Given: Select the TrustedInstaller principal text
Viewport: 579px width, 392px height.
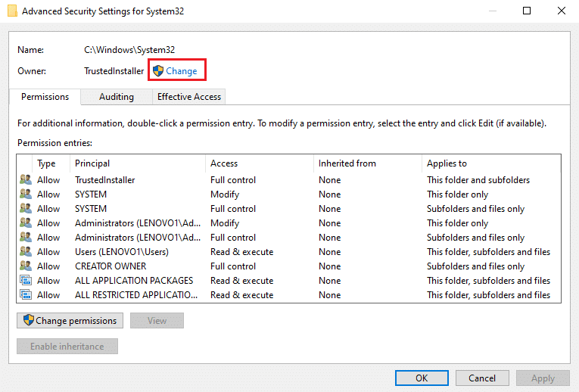Looking at the screenshot, I should [105, 180].
